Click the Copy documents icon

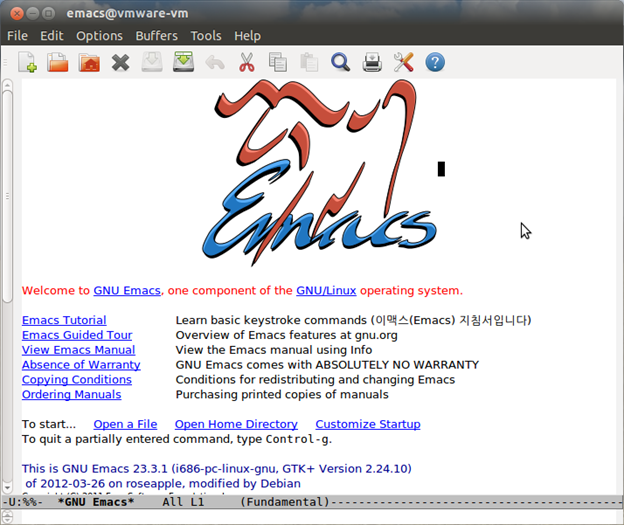[x=277, y=62]
